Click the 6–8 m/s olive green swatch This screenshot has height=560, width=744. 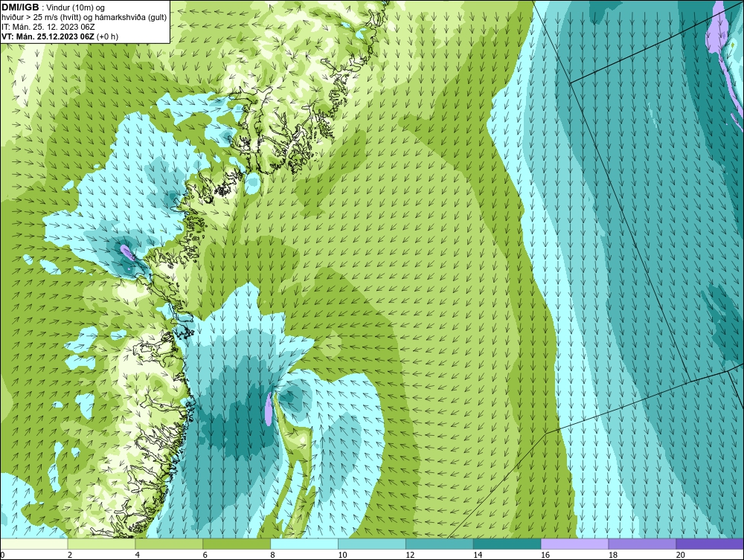click(x=237, y=544)
